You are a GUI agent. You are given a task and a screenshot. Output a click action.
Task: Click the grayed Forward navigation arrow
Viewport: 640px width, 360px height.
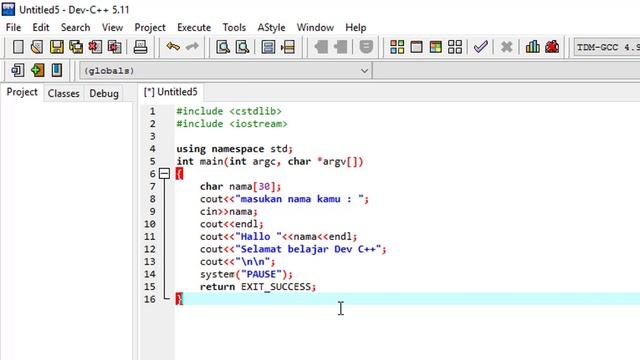(x=340, y=47)
